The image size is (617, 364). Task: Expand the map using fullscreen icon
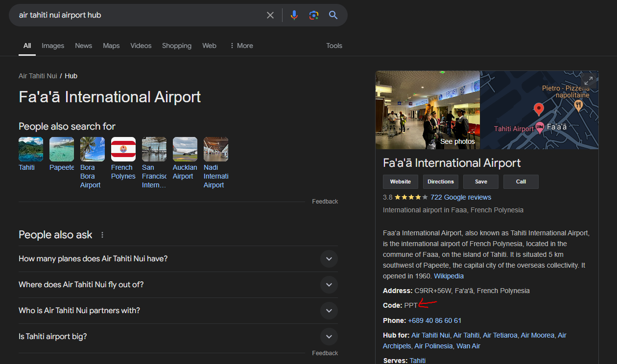point(589,80)
